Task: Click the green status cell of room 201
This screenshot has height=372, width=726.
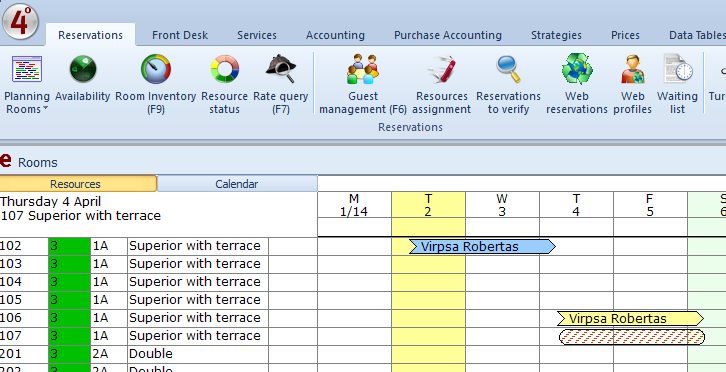Action: (x=69, y=354)
